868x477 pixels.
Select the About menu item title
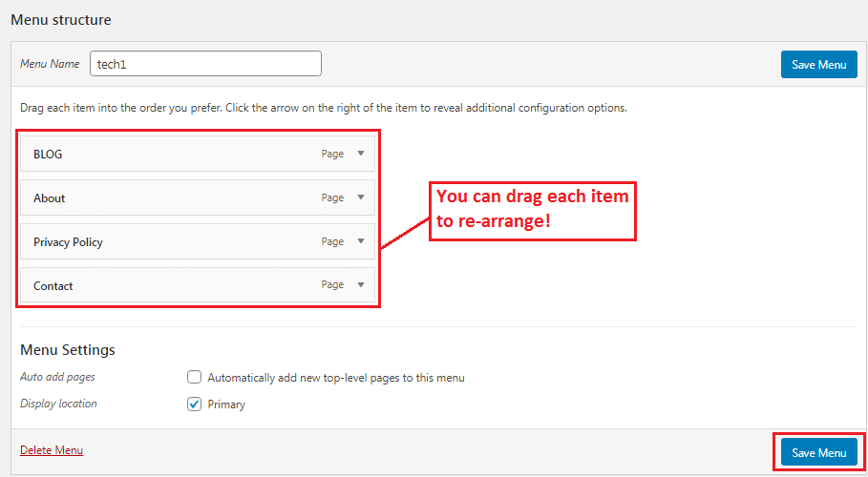[50, 198]
